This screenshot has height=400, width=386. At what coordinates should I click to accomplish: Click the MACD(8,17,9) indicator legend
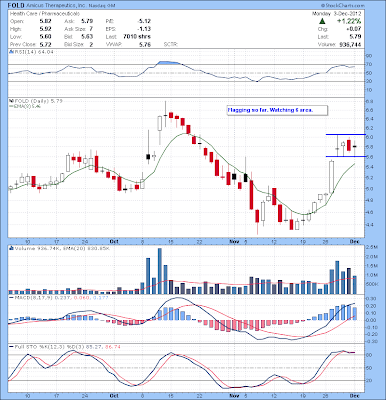[x=60, y=297]
